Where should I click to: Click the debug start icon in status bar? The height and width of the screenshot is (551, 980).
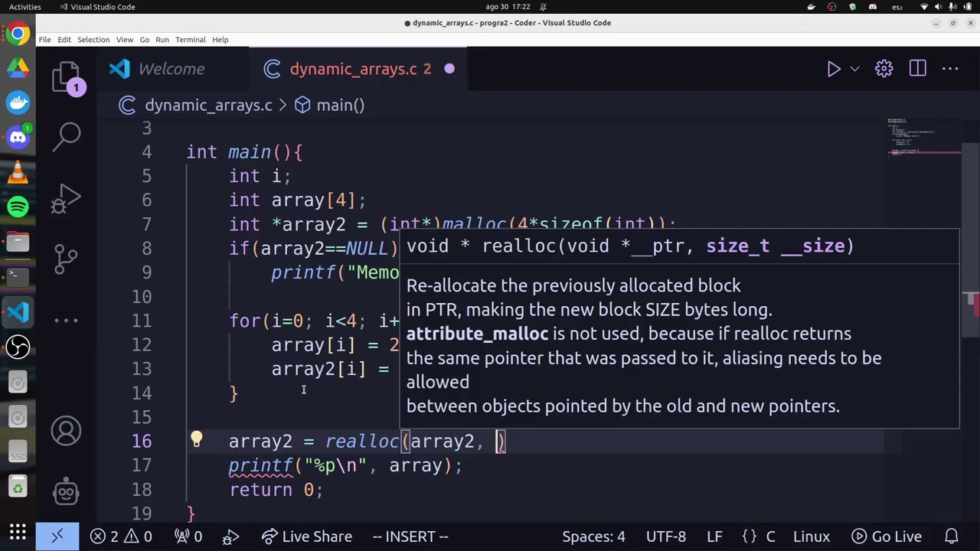[x=230, y=536]
